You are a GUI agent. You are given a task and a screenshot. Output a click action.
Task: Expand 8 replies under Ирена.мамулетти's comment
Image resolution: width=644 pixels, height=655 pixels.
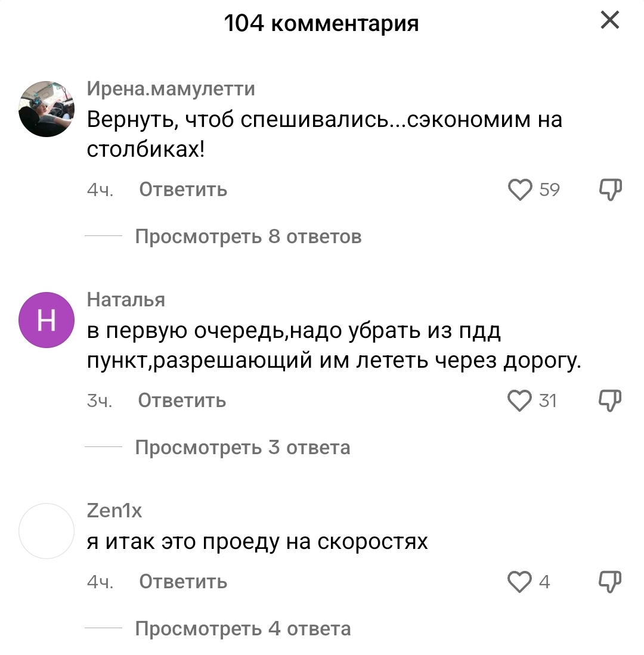click(x=248, y=237)
